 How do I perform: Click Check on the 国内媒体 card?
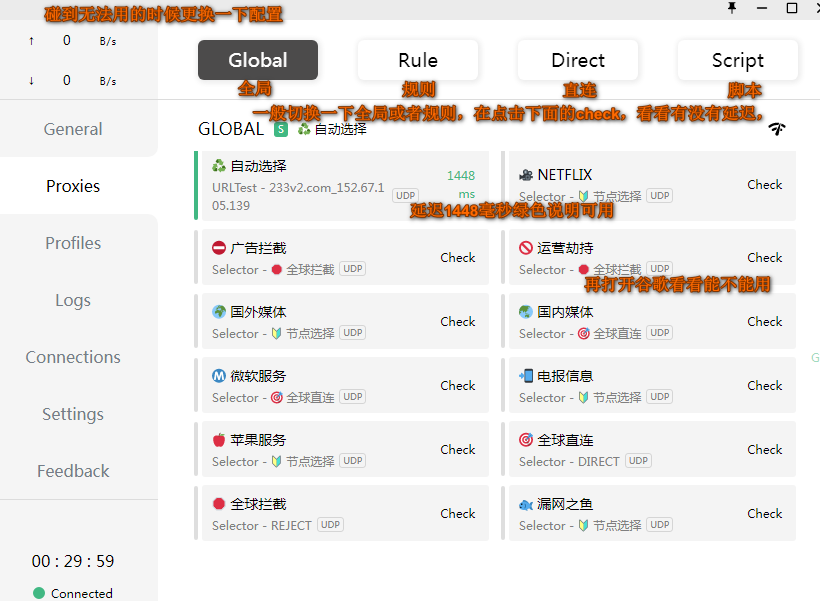point(765,321)
